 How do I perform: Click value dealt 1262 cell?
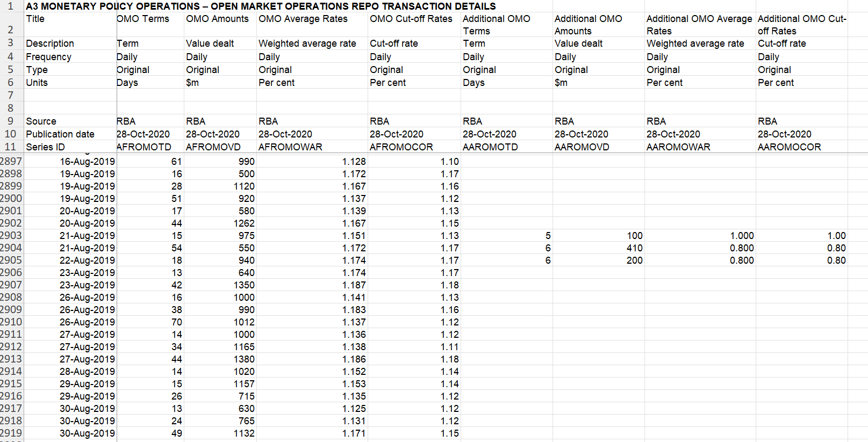coord(220,223)
